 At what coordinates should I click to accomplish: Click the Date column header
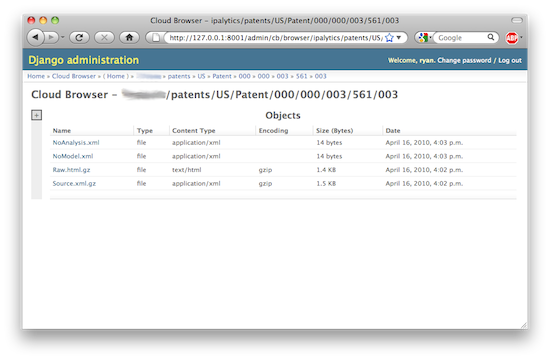click(393, 131)
